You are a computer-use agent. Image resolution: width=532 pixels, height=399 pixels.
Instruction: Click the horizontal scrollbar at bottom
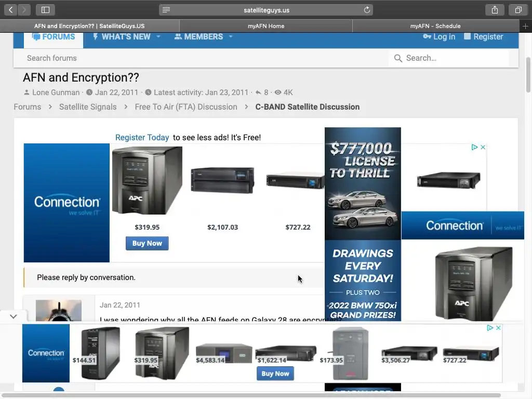click(x=251, y=395)
